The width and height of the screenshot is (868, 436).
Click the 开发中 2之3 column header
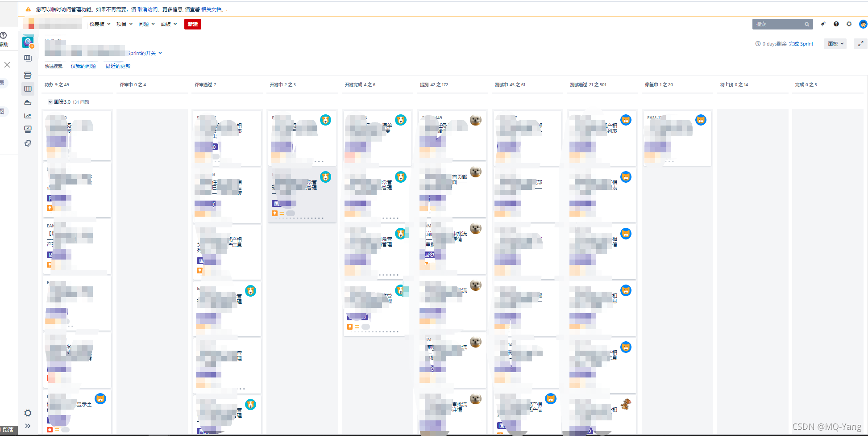tap(282, 84)
